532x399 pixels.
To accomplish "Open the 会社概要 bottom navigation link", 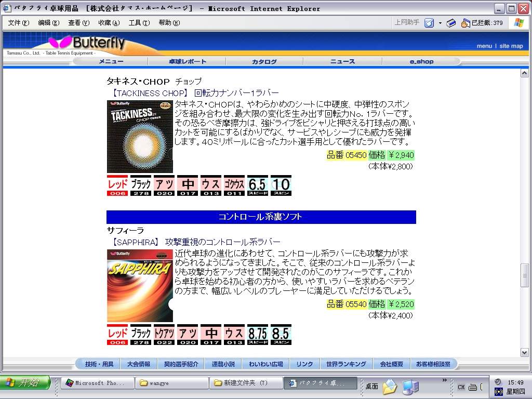I will coord(392,364).
